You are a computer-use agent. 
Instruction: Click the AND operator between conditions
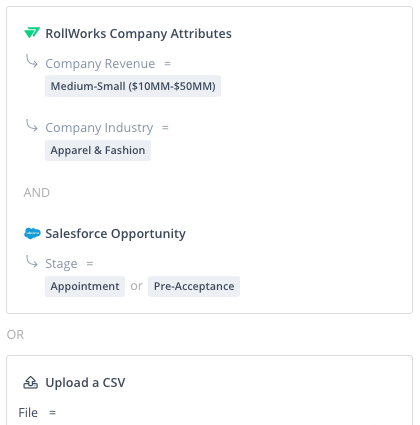[37, 193]
